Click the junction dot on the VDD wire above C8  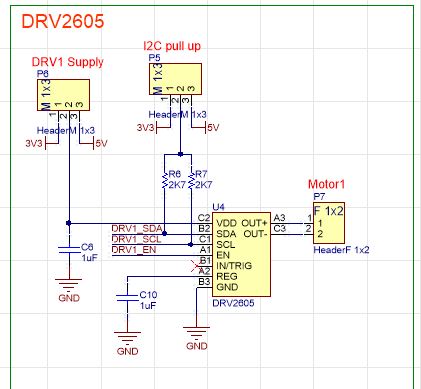coord(69,223)
